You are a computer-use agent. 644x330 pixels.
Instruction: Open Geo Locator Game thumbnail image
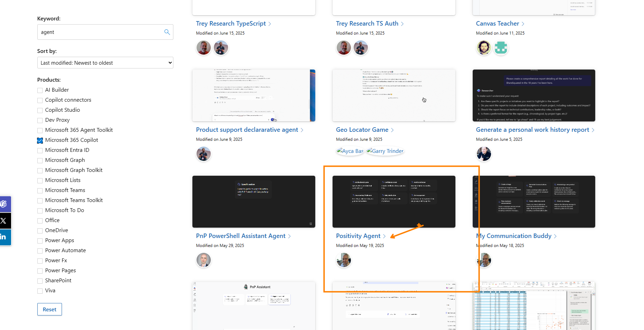click(x=394, y=95)
